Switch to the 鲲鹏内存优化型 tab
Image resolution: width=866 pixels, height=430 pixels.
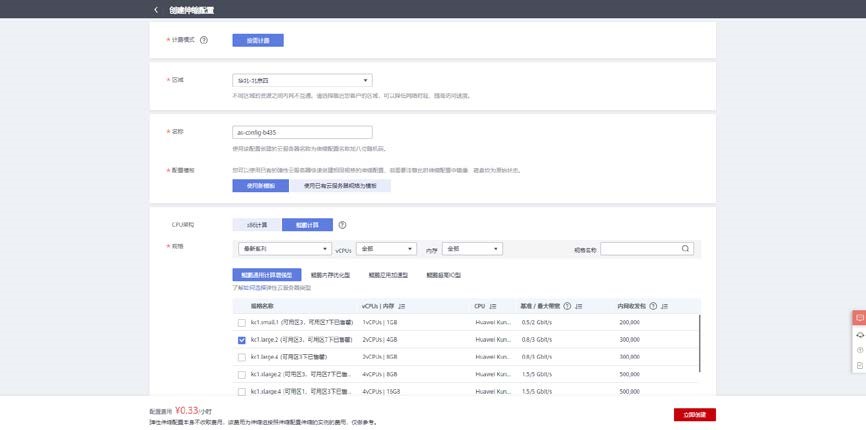[x=330, y=275]
